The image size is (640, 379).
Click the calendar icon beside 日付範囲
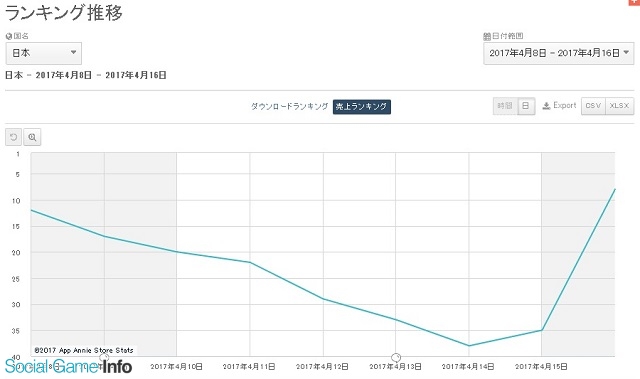(487, 36)
